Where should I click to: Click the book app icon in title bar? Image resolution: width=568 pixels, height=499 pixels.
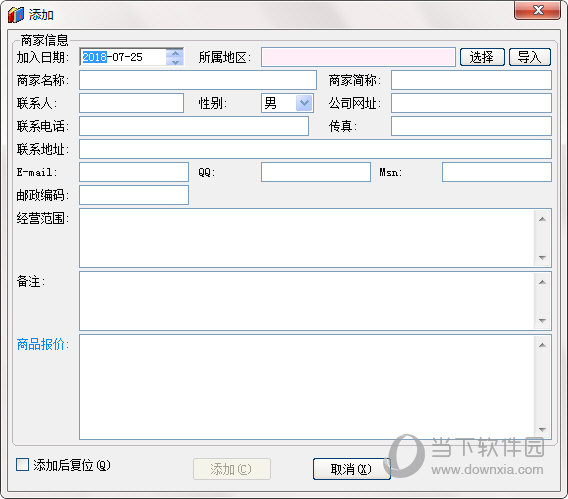pyautogui.click(x=15, y=14)
